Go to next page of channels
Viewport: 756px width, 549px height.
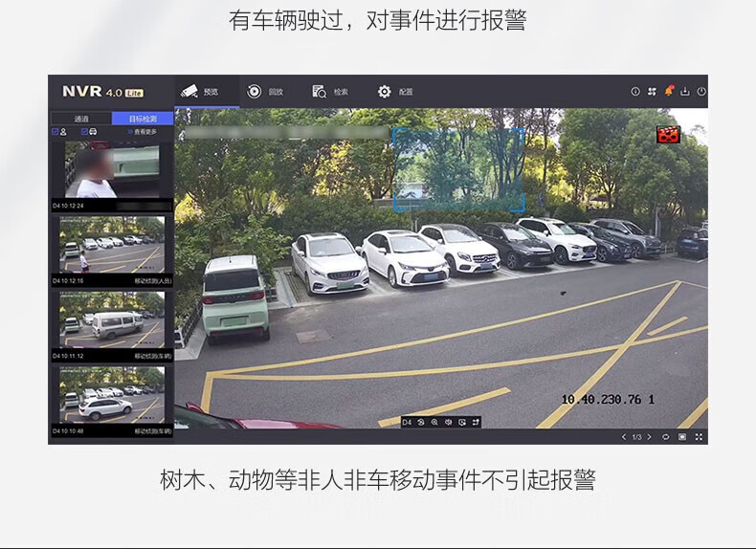pyautogui.click(x=650, y=437)
